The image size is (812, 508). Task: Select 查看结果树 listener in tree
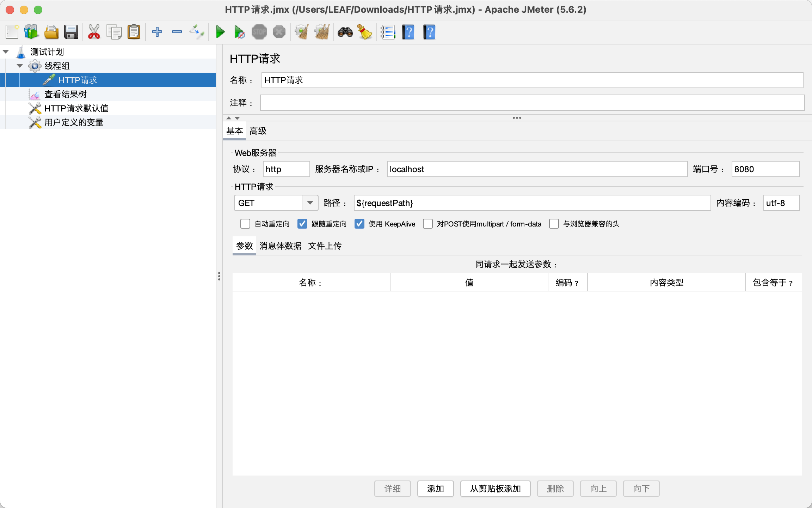point(66,94)
